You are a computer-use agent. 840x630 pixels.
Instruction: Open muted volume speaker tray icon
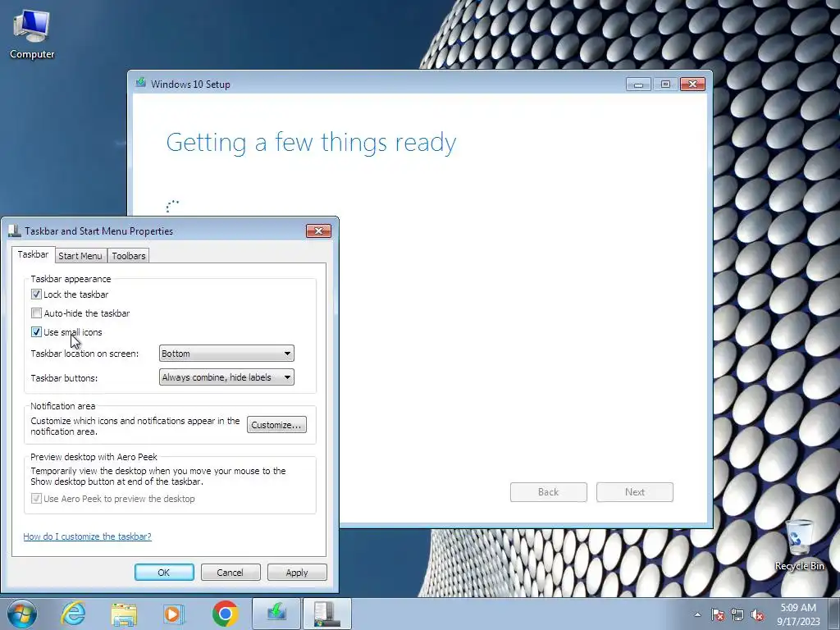pyautogui.click(x=757, y=614)
